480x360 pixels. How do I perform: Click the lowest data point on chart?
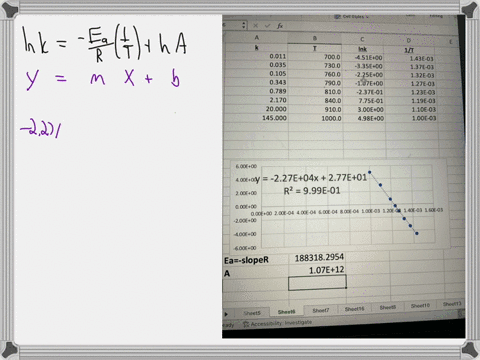pos(417,233)
